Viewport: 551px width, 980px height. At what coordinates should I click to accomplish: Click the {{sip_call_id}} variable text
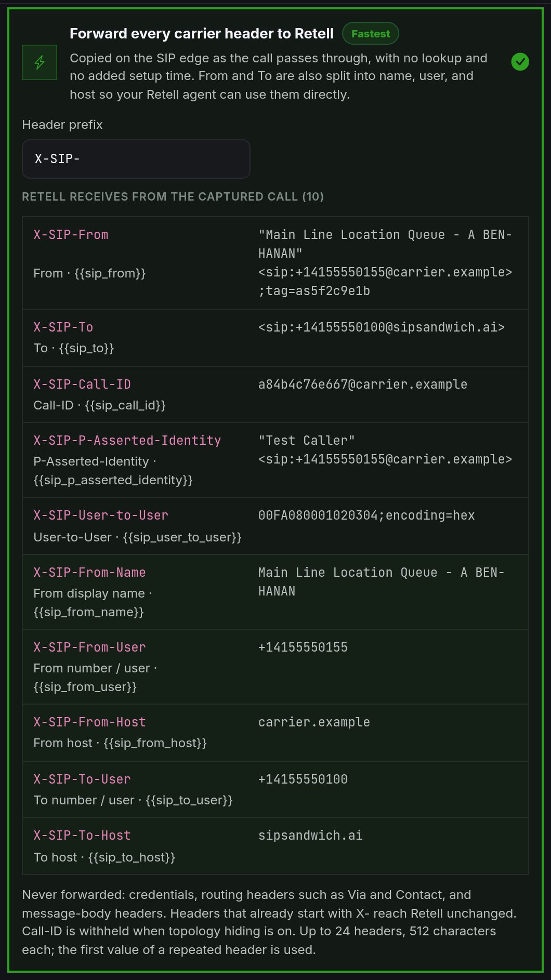pos(125,405)
